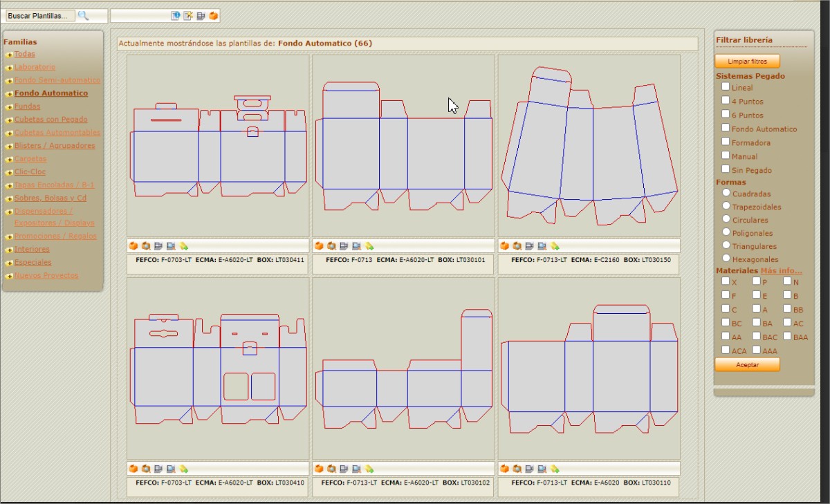830x504 pixels.
Task: Expand the Especiales family folder icon
Action: 9,263
